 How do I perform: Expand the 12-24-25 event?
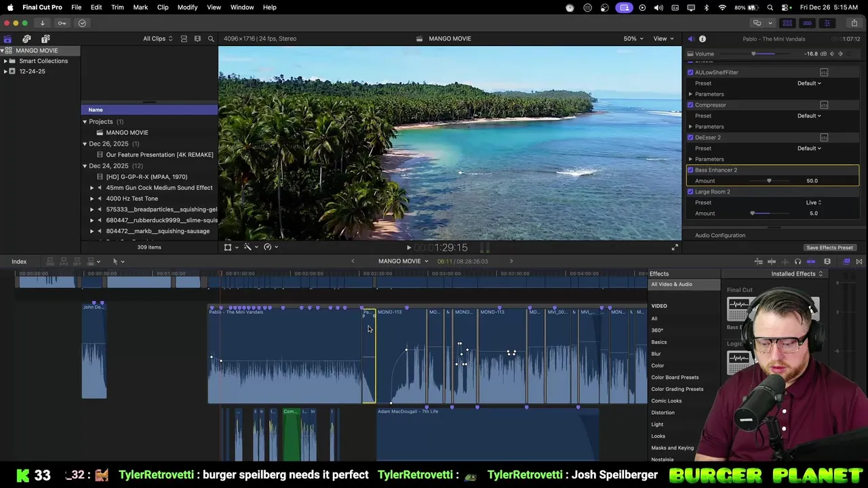[5, 71]
